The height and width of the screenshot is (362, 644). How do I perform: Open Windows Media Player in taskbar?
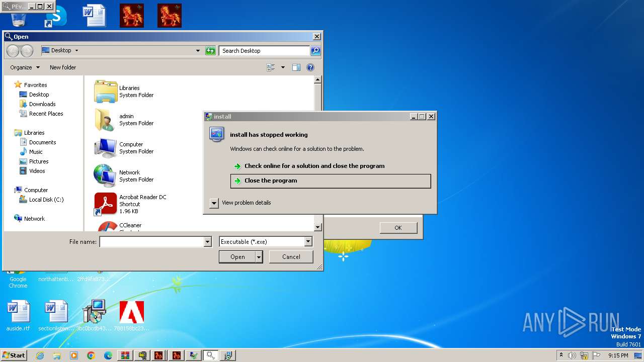(x=74, y=355)
